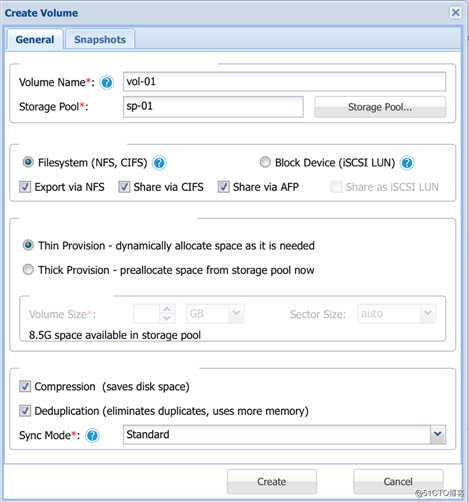Click the Create button

tap(272, 482)
